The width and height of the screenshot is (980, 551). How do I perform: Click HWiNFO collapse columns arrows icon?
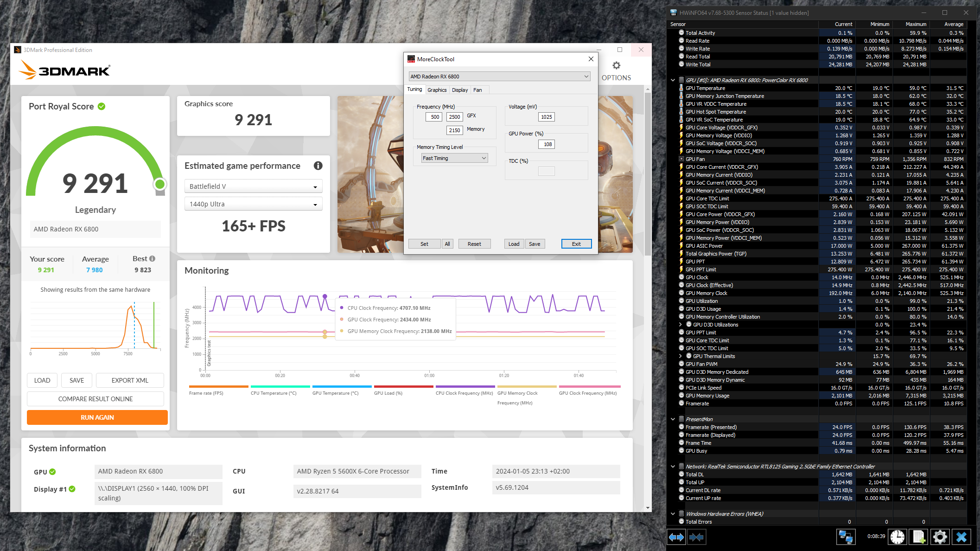click(696, 537)
